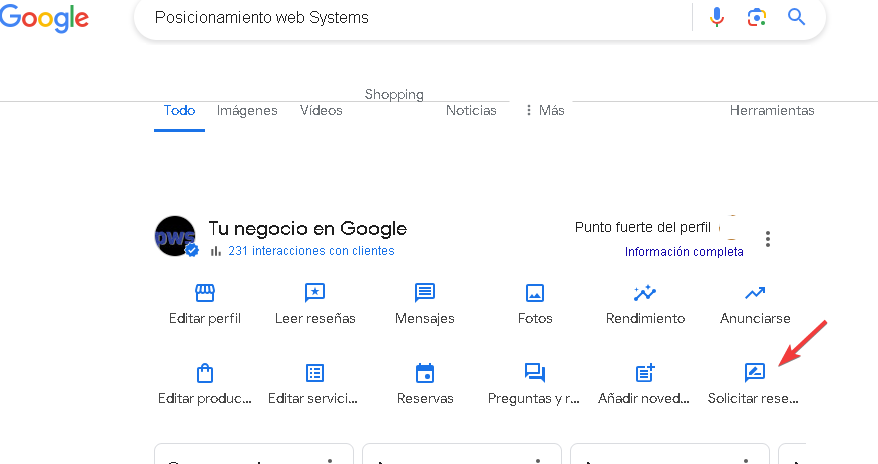Click the Mensajes label

[424, 318]
